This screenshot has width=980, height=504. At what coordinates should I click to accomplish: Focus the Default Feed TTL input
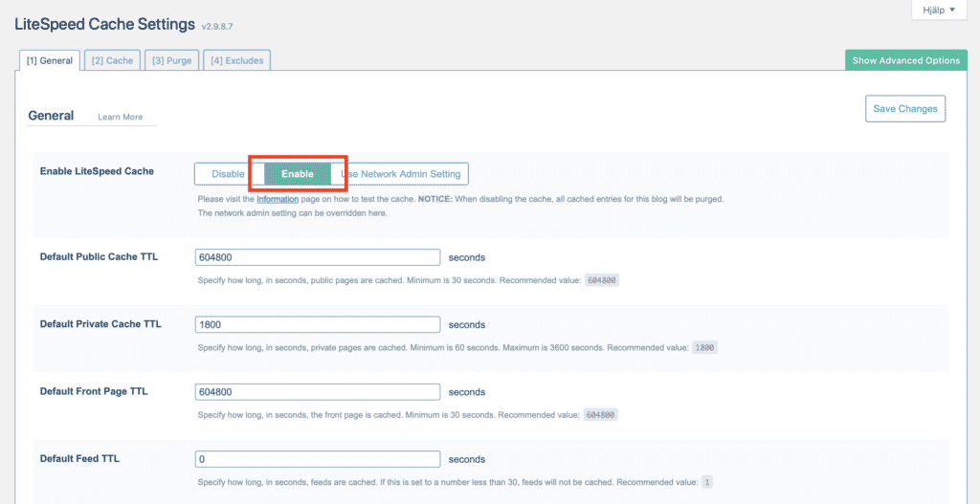click(x=317, y=459)
